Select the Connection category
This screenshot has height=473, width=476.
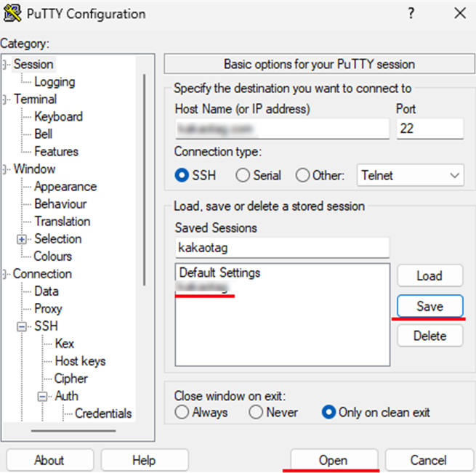point(42,274)
